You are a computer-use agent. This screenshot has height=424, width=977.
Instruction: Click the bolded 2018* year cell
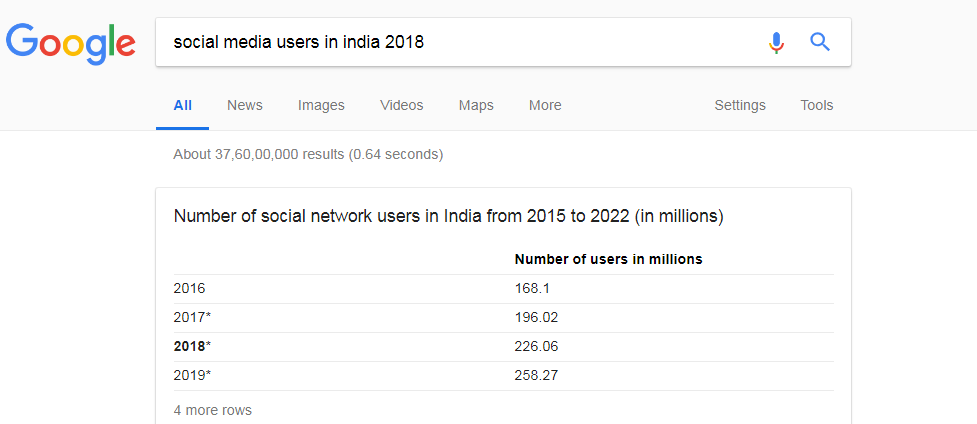(x=193, y=346)
